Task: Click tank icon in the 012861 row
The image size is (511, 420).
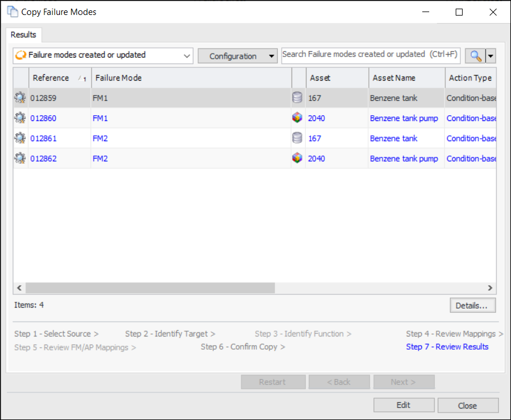Action: (x=297, y=138)
